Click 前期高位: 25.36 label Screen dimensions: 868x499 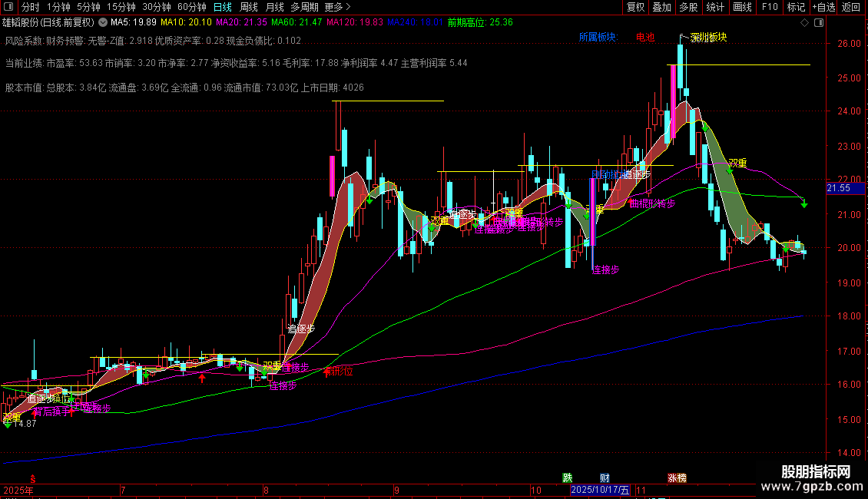pos(480,23)
